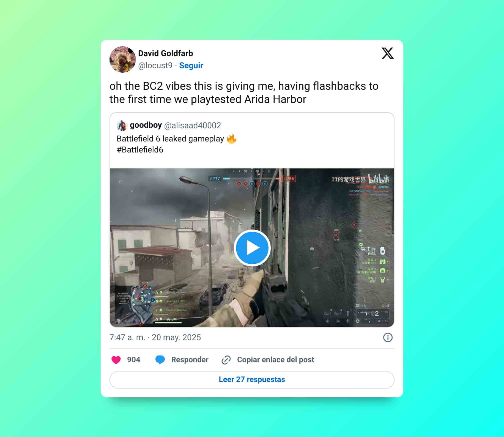This screenshot has width=504, height=437.
Task: Click goodboy's small avatar
Action: click(122, 125)
